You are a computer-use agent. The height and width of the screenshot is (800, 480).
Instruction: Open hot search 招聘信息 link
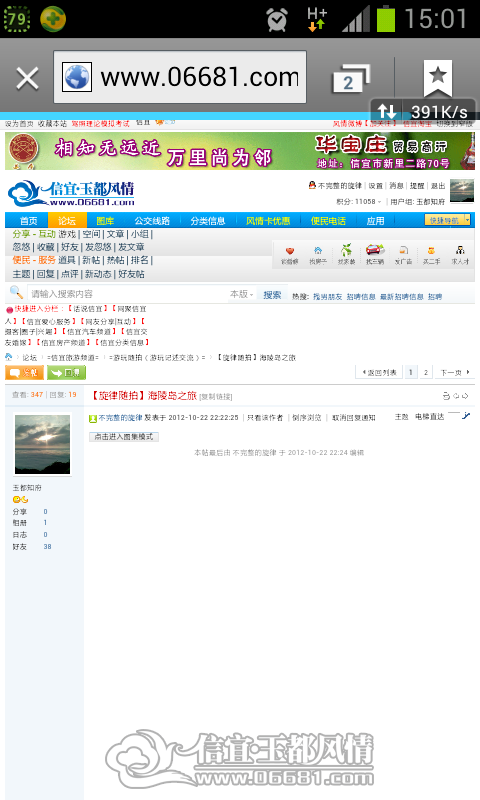pyautogui.click(x=361, y=296)
